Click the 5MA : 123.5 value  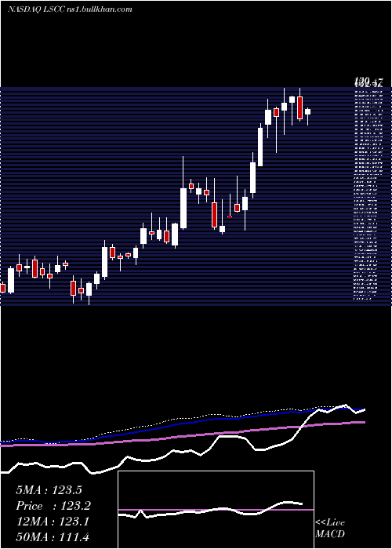point(49,490)
